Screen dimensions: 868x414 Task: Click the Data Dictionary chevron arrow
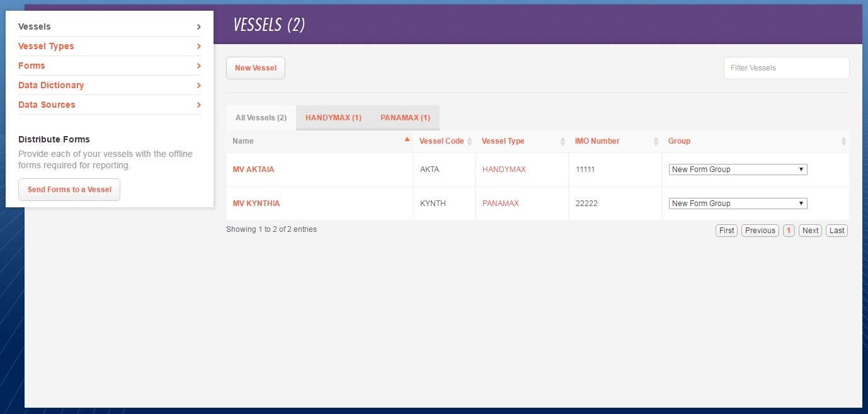pos(198,85)
